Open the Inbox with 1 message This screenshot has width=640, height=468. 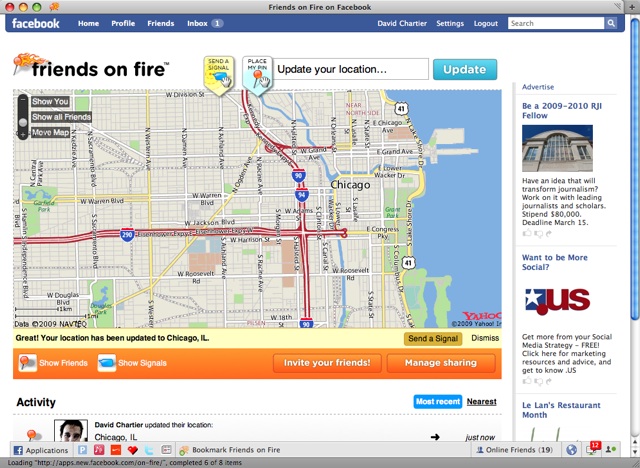coord(205,23)
